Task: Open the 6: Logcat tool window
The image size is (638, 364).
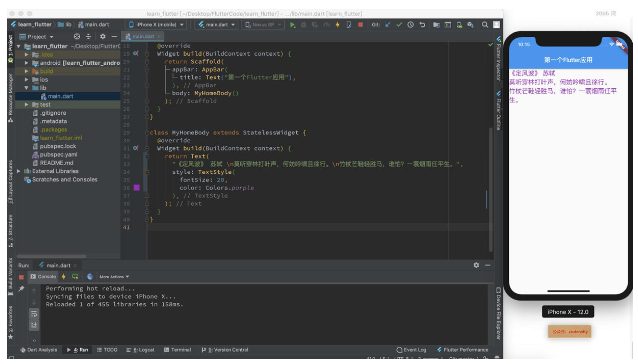Action: point(140,350)
